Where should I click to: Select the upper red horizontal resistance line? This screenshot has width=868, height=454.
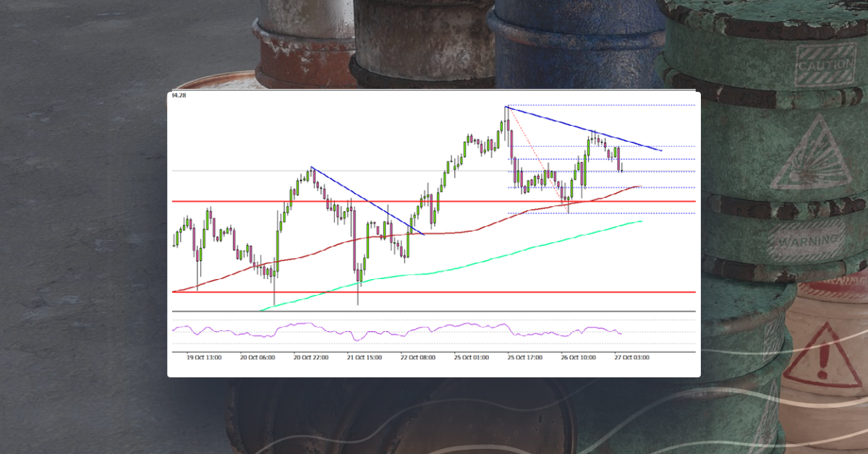[253, 200]
